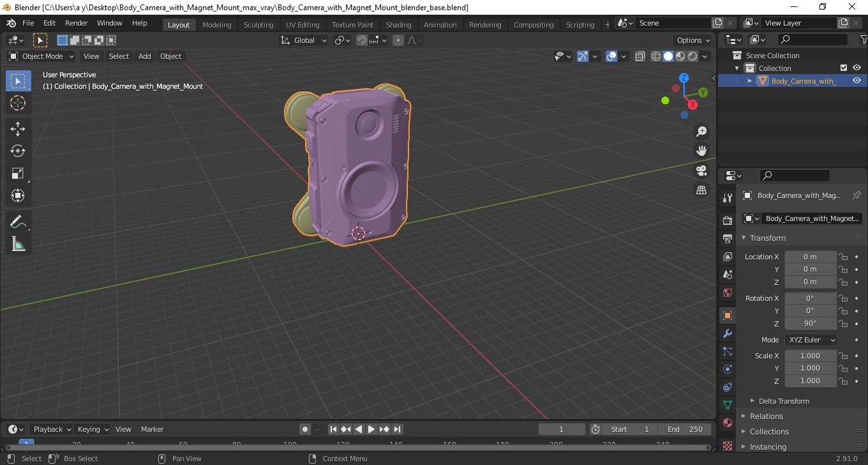Open the View Layer properties tab

click(x=728, y=257)
